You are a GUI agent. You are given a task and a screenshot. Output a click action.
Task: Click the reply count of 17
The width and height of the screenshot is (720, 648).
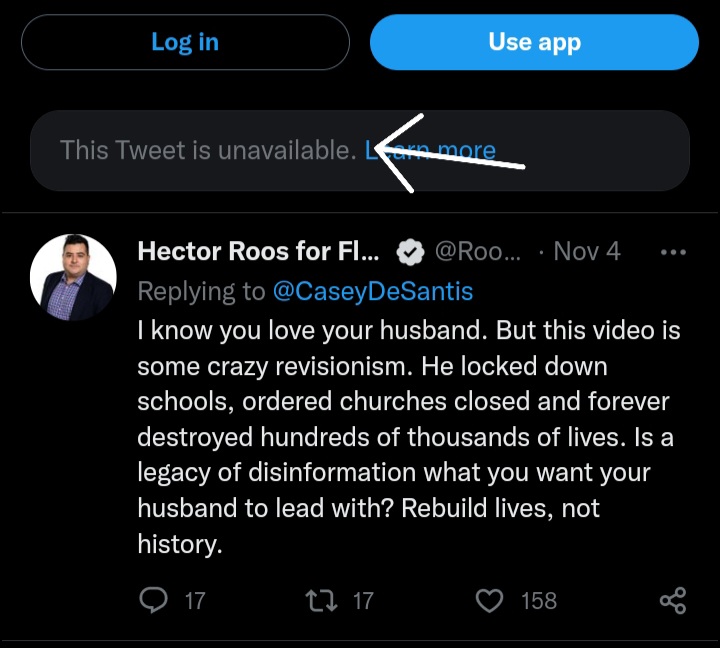[x=195, y=601]
